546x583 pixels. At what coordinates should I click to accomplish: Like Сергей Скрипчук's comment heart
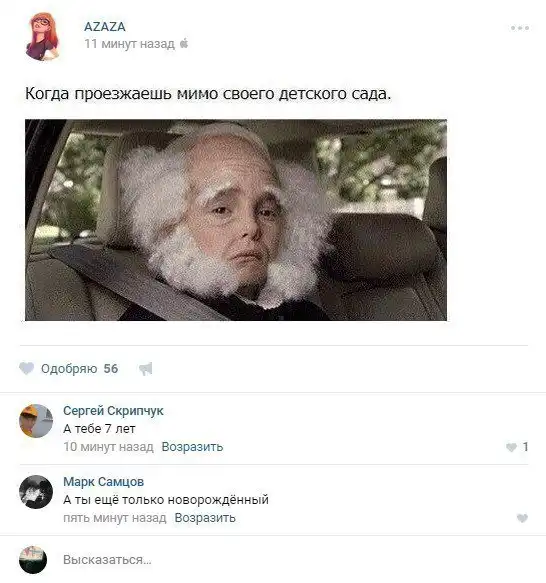(x=511, y=447)
